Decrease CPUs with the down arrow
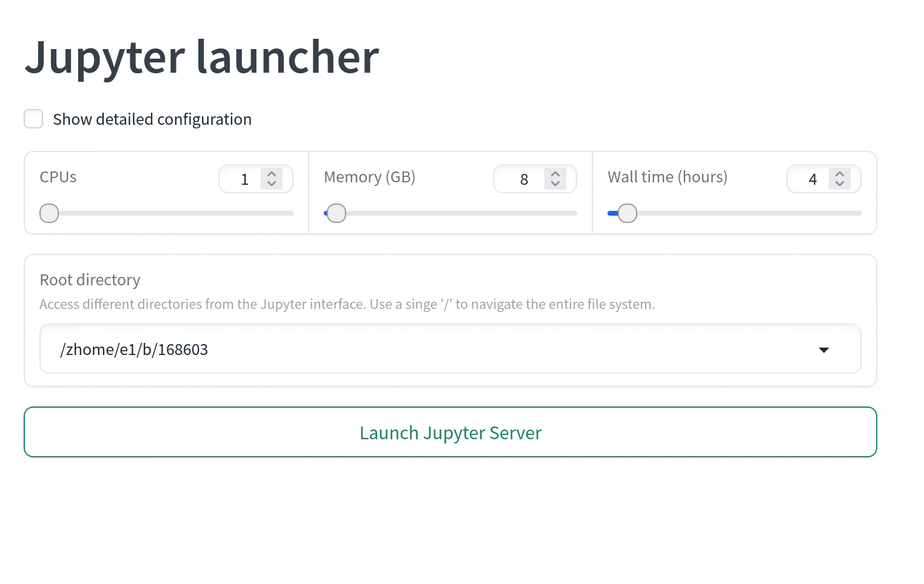 [272, 184]
